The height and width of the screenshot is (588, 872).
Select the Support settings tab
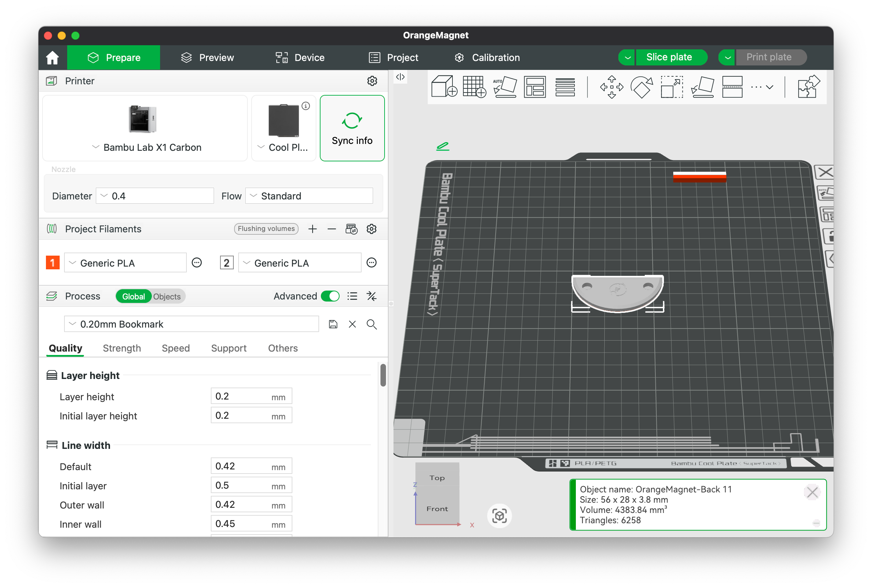[229, 348]
